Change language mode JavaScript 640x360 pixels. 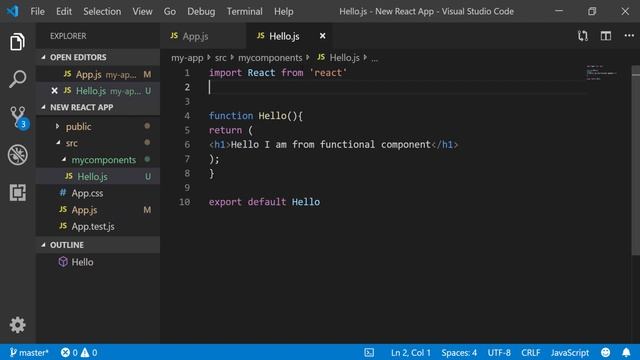(570, 352)
